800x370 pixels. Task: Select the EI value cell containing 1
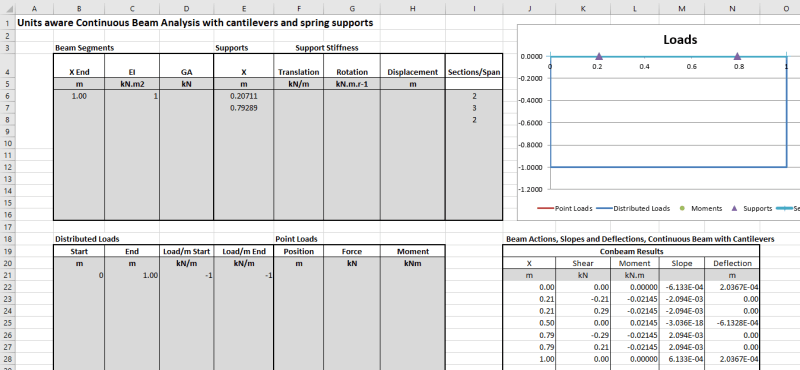click(132, 96)
